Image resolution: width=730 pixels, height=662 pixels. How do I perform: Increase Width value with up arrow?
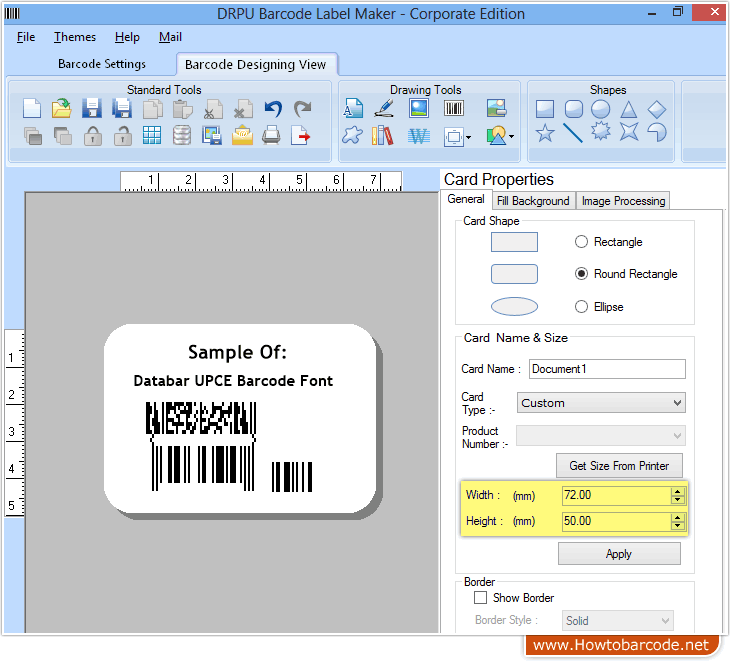point(678,492)
